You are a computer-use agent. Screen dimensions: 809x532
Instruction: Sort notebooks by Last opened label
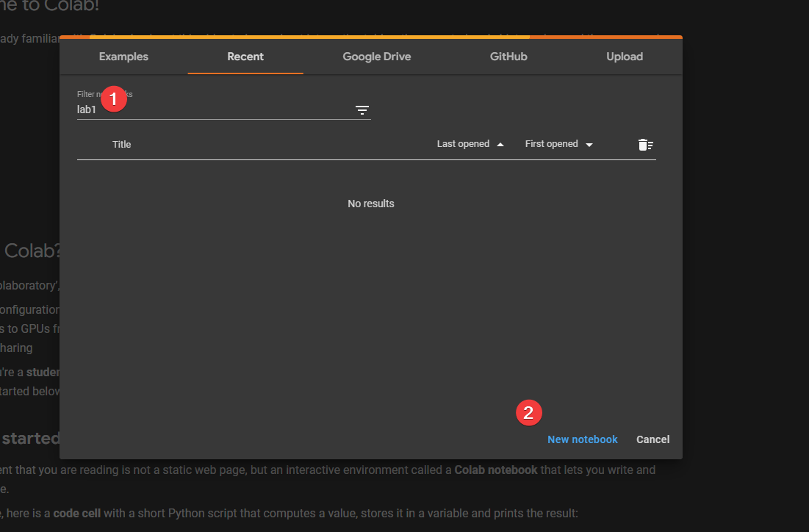pos(463,144)
